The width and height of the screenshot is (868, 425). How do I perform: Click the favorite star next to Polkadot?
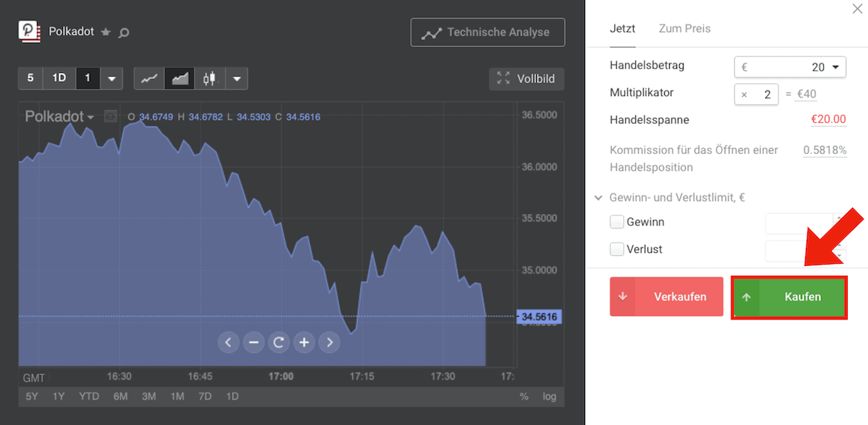tap(106, 33)
